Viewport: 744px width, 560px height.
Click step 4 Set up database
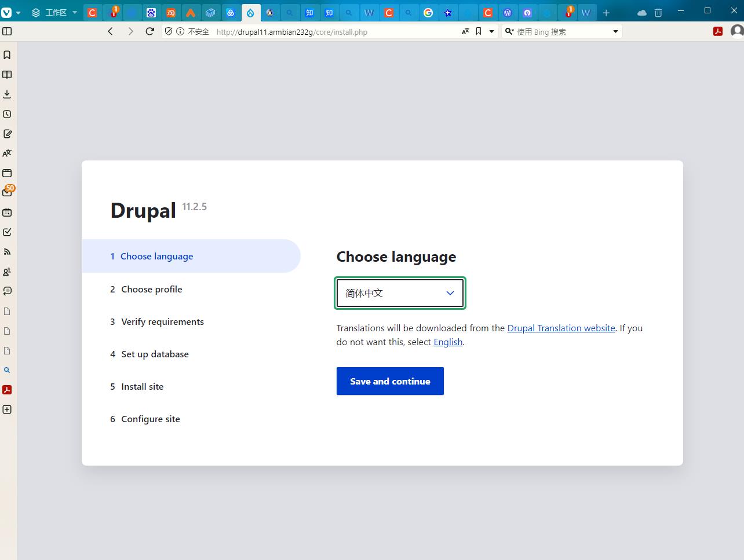point(149,354)
